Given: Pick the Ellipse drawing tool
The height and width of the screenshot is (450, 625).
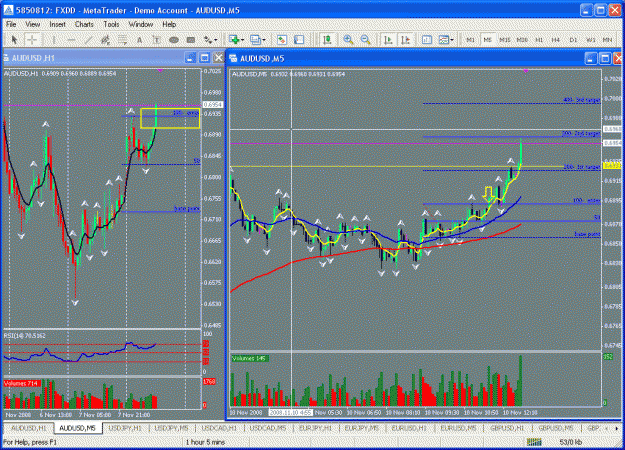Looking at the screenshot, I should pos(174,40).
